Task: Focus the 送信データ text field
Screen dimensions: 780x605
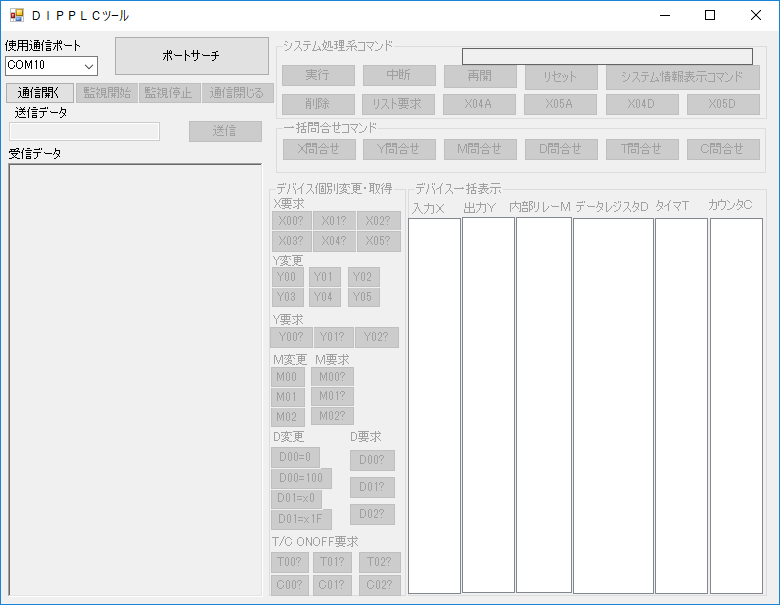Action: point(84,131)
